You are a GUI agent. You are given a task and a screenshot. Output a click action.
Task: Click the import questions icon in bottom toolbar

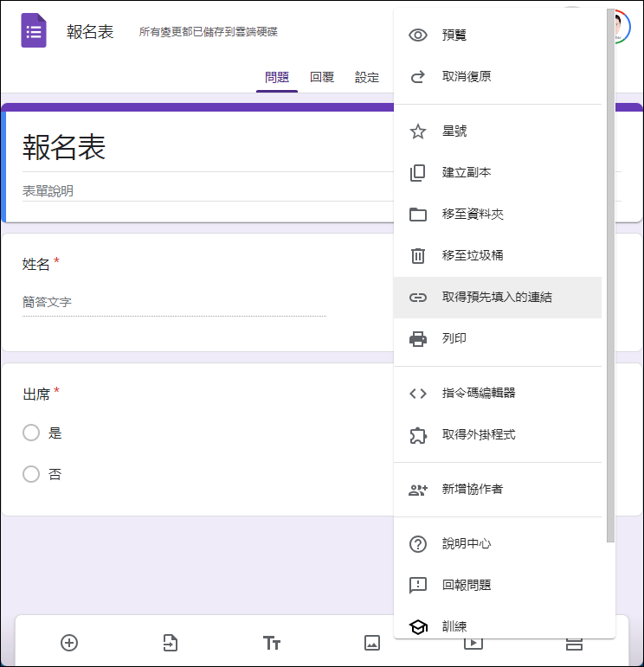tap(171, 643)
